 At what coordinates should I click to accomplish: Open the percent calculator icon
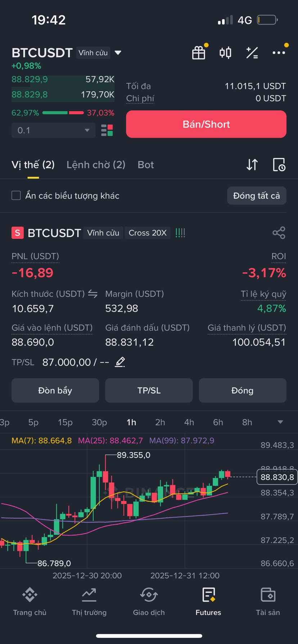252,53
